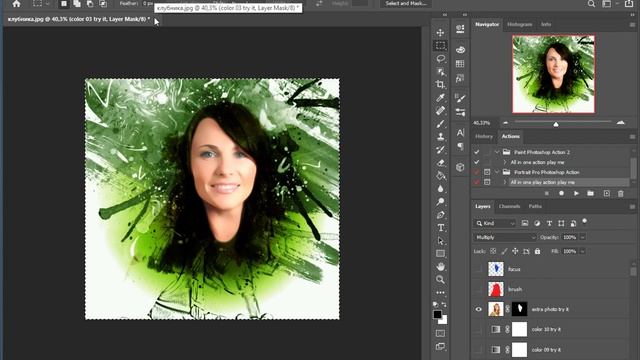Image resolution: width=640 pixels, height=360 pixels.
Task: Select the Type tool
Action: 440,228
